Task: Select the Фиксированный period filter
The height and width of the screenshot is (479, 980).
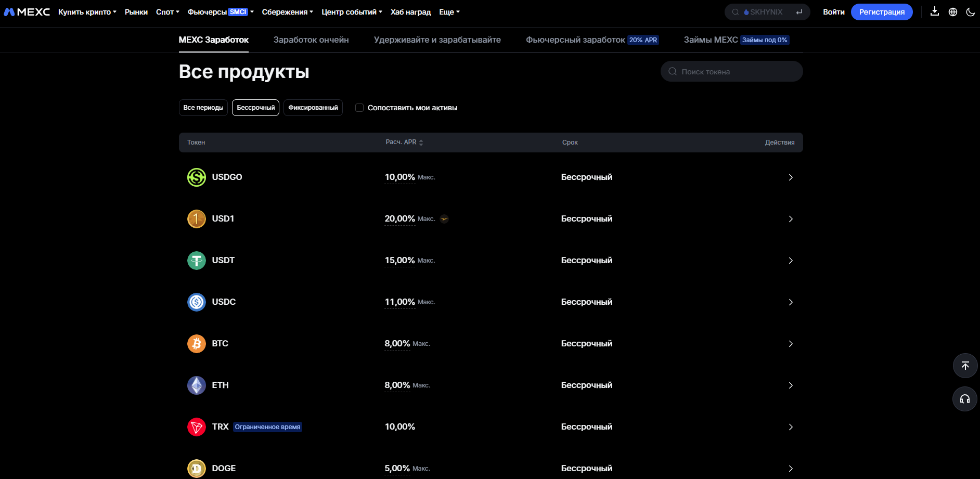Action: coord(313,108)
